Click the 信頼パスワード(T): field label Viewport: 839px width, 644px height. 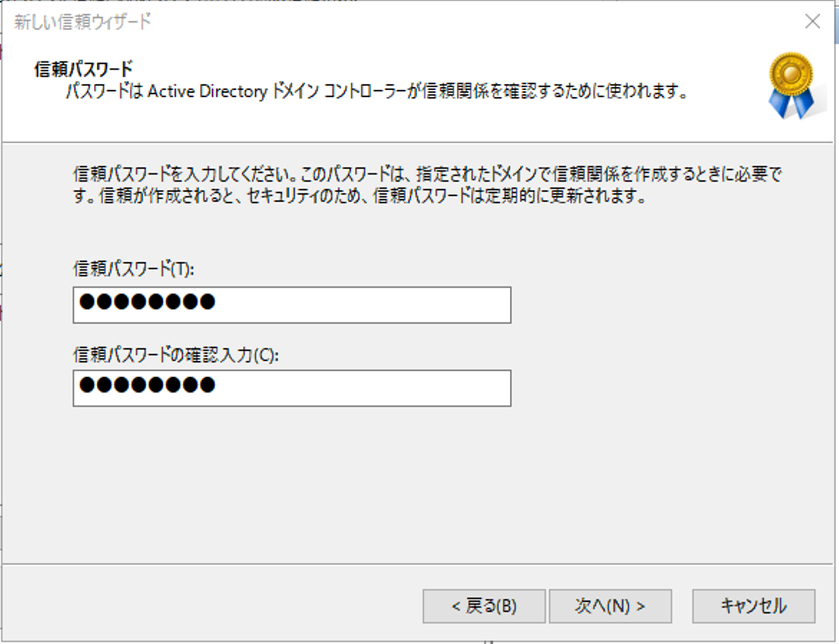[x=133, y=269]
